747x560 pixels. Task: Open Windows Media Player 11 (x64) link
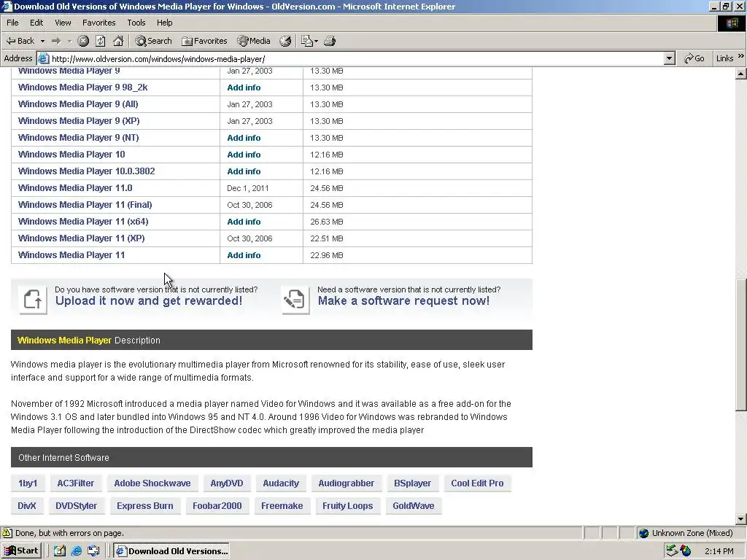(83, 222)
